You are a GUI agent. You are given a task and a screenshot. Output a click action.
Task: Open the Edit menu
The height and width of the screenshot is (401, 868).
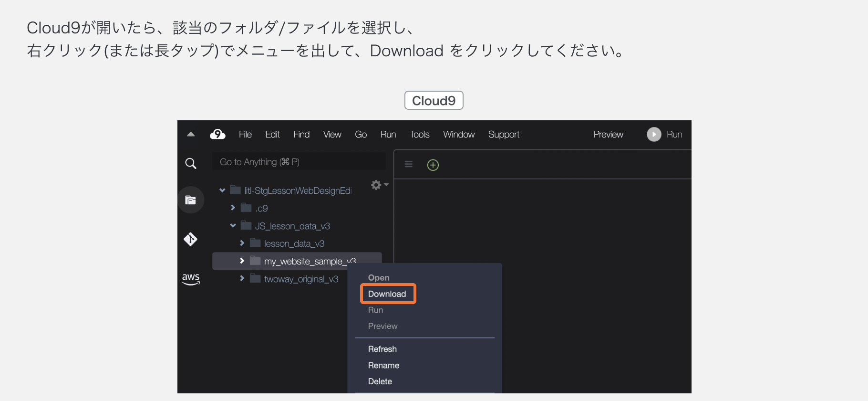pyautogui.click(x=272, y=135)
